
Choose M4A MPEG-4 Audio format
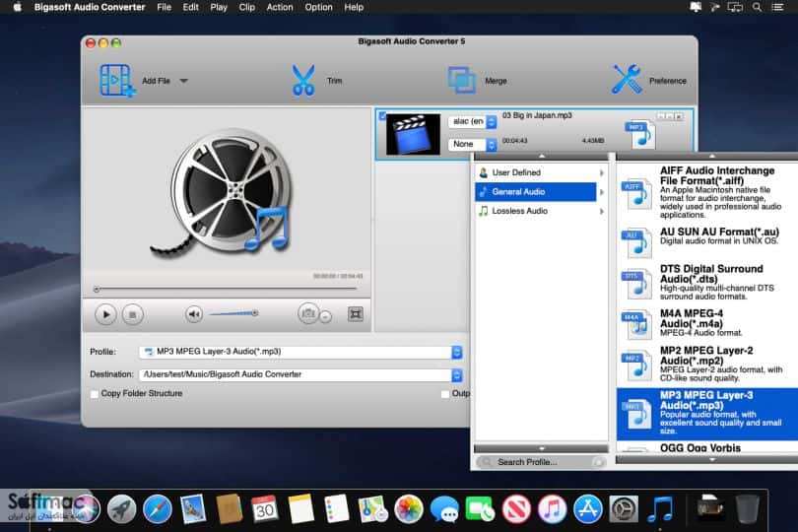707,324
